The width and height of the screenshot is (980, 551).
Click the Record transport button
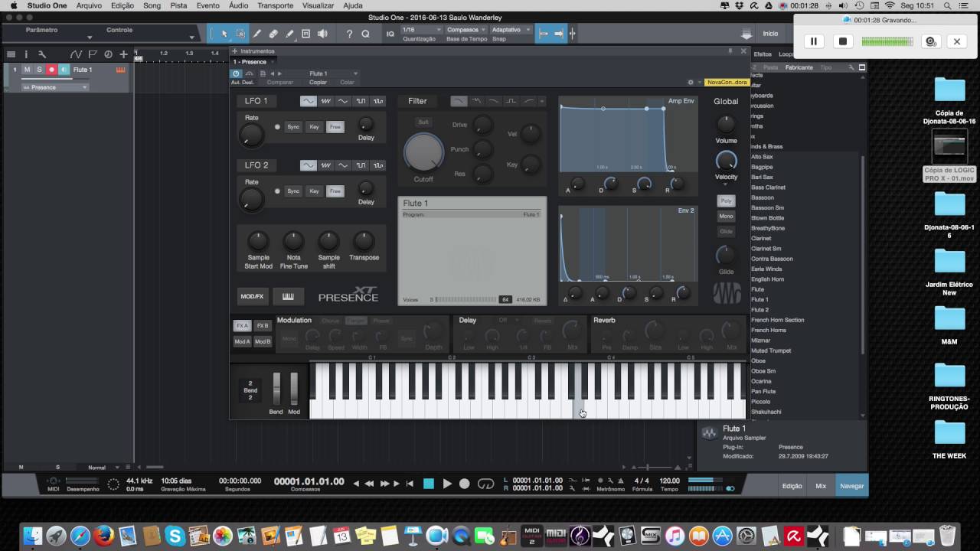point(465,484)
